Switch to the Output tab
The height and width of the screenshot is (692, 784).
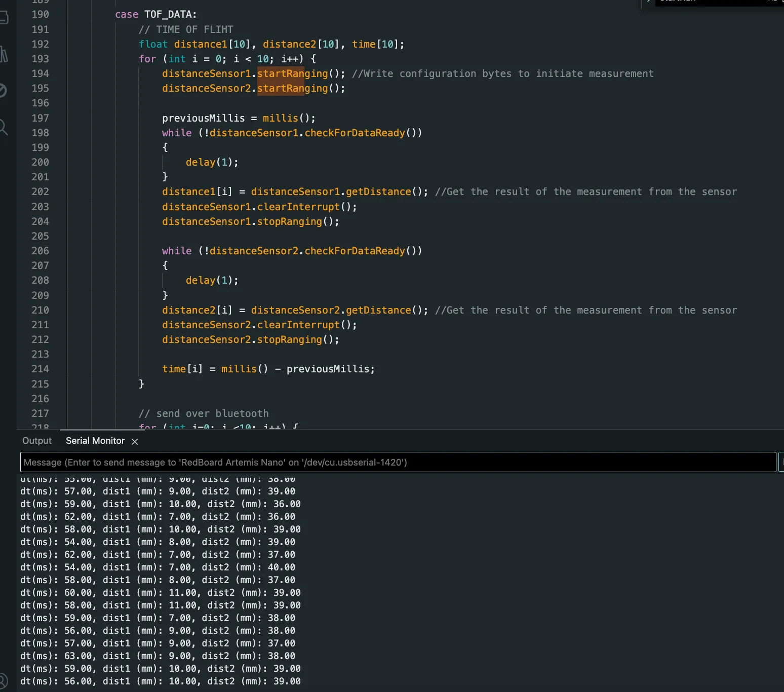37,441
